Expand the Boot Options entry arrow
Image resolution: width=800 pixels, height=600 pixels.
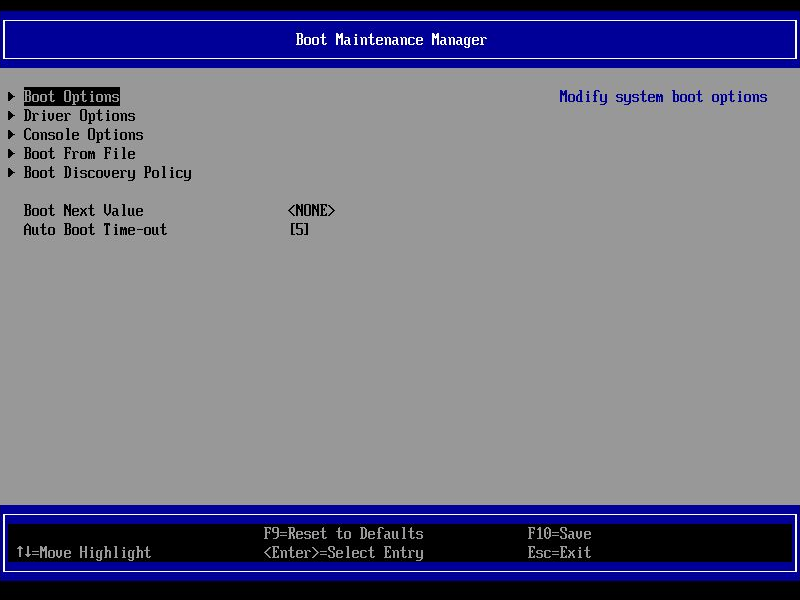(11, 96)
